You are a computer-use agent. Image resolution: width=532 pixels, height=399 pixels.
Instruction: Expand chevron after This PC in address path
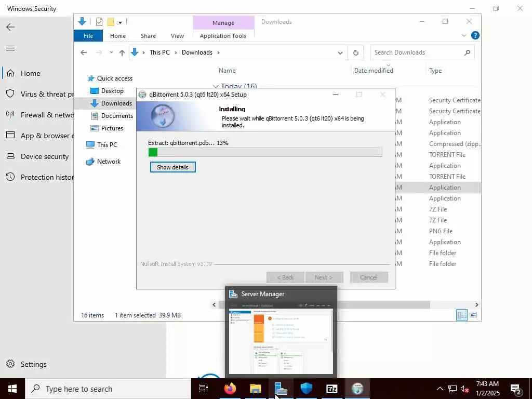(x=176, y=52)
